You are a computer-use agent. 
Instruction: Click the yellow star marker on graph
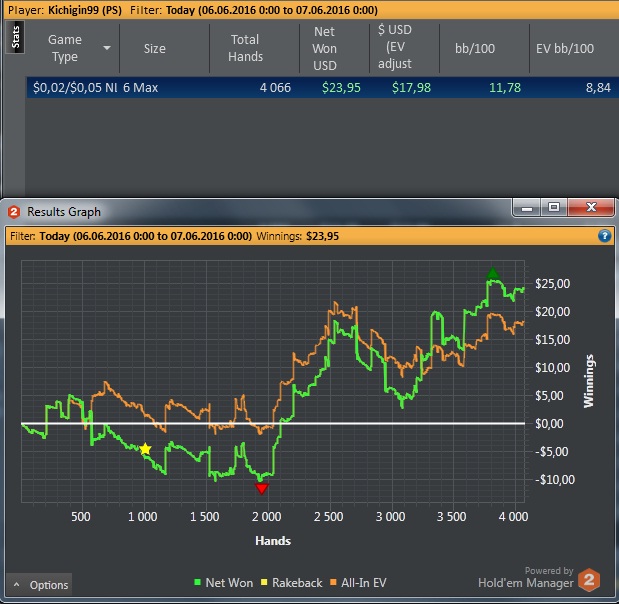point(145,448)
